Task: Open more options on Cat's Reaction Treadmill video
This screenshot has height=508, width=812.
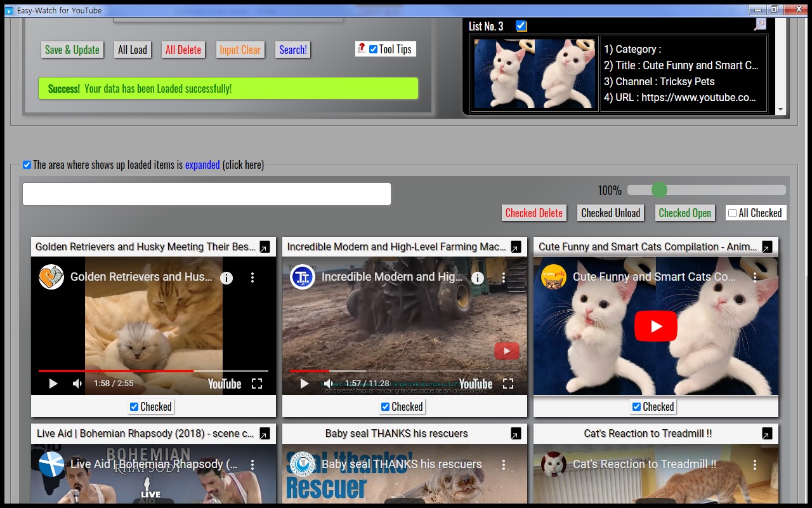Action: tap(755, 465)
